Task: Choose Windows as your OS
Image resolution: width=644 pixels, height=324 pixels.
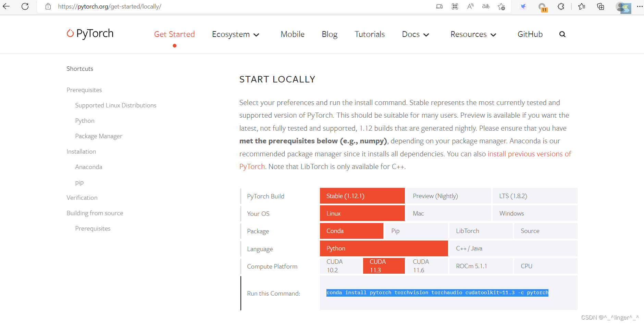Action: (x=535, y=213)
